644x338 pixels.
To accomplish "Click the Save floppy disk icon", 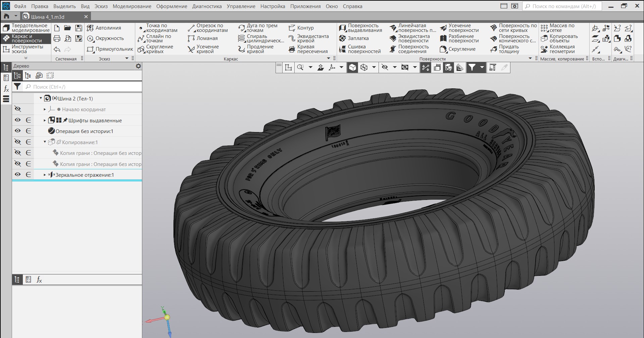I will [x=79, y=28].
